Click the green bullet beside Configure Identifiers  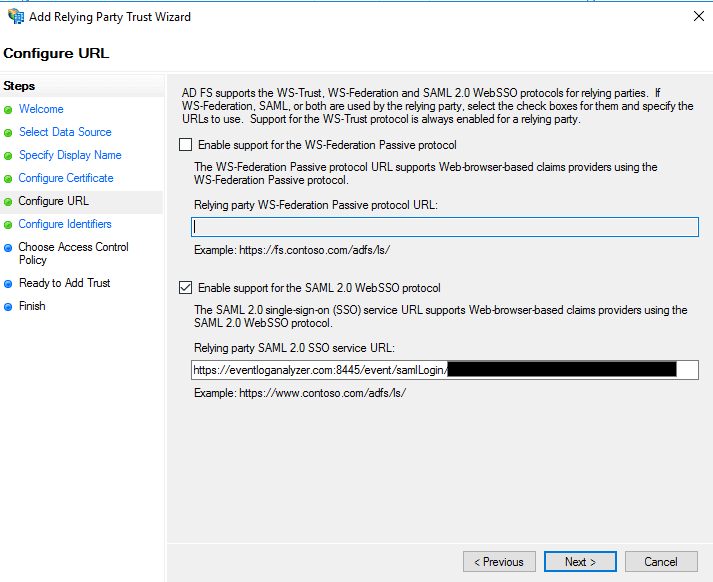pyautogui.click(x=8, y=225)
